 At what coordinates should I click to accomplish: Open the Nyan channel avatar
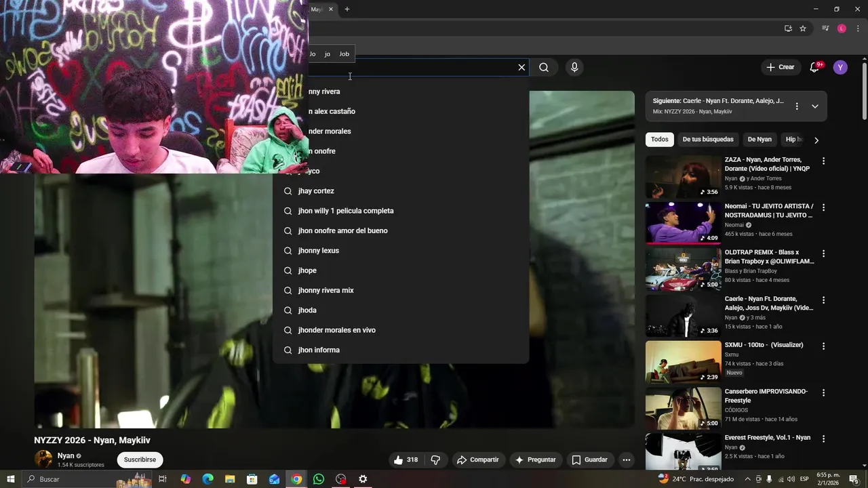point(43,459)
